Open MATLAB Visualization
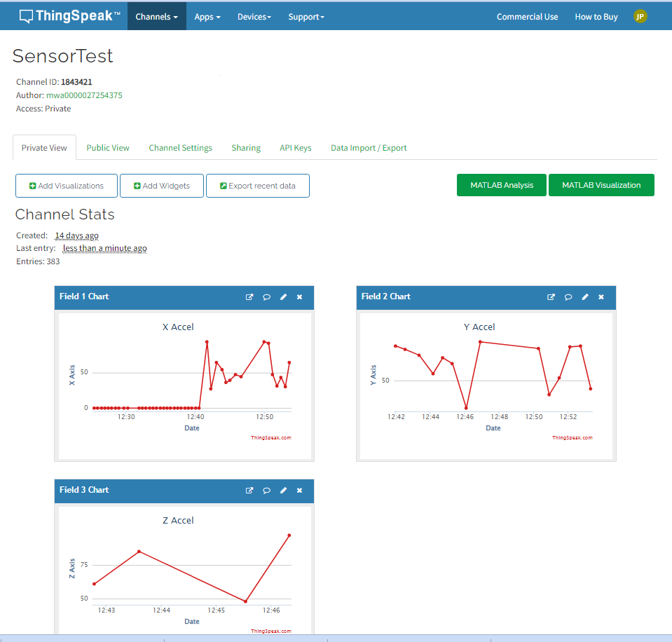This screenshot has width=672, height=642. pos(601,185)
